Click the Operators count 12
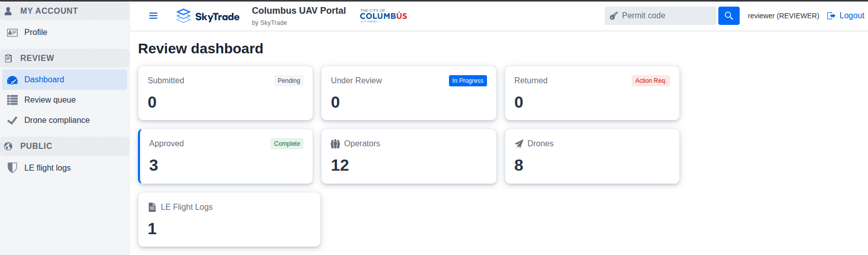 (x=340, y=166)
